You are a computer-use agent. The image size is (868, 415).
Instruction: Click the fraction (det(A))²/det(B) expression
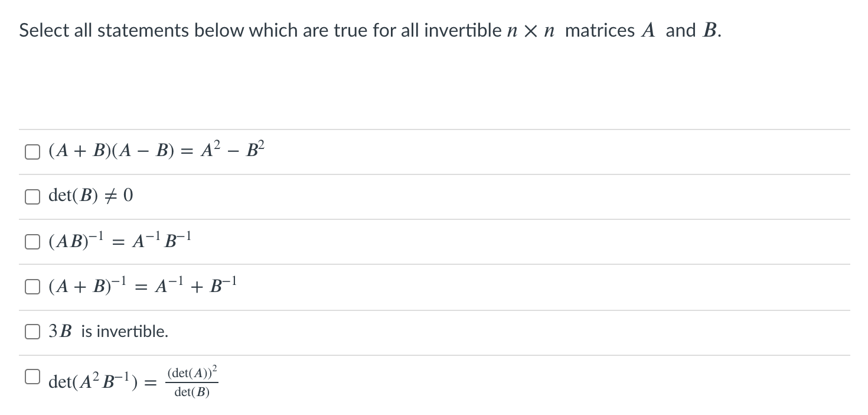pos(192,381)
